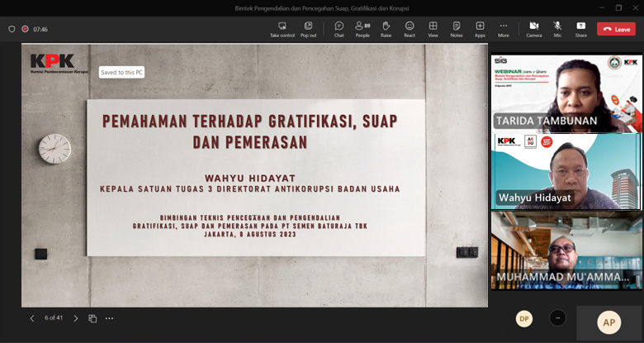
Task: Open the Apps panel
Action: pyautogui.click(x=480, y=29)
